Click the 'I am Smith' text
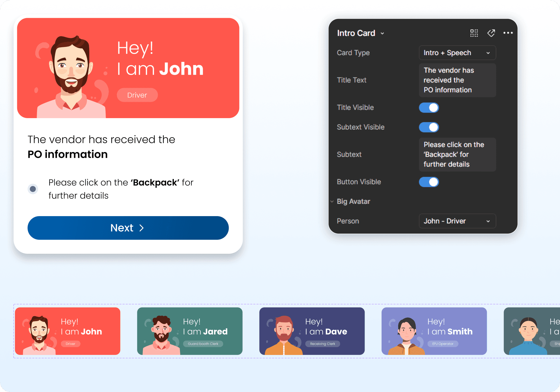560x392 pixels. 450,332
